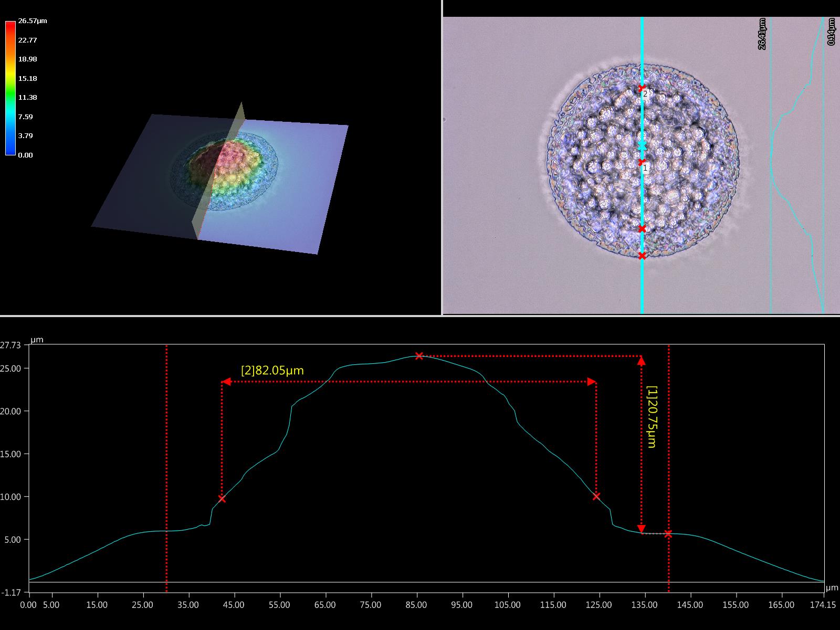Select the red X marker at profile peak

tap(419, 356)
